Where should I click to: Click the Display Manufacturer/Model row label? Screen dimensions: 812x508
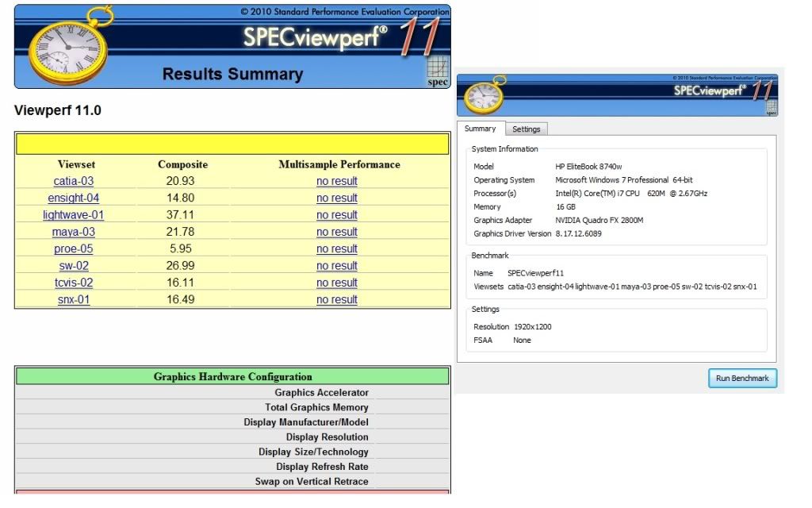[x=306, y=422]
